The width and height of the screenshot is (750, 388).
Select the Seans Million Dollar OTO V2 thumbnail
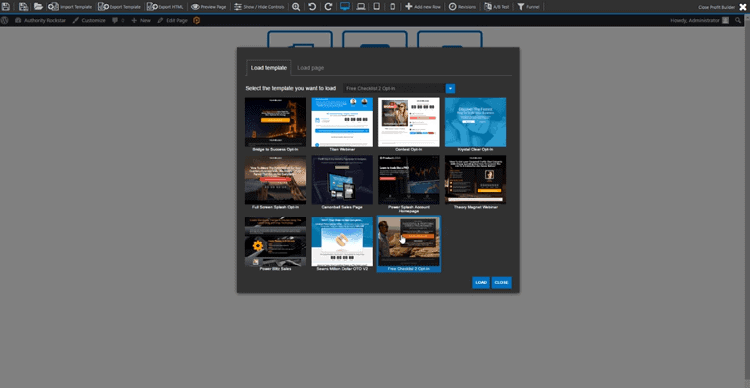click(342, 242)
